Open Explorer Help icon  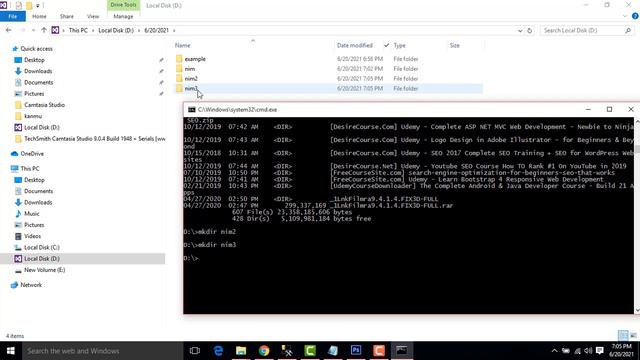(635, 16)
